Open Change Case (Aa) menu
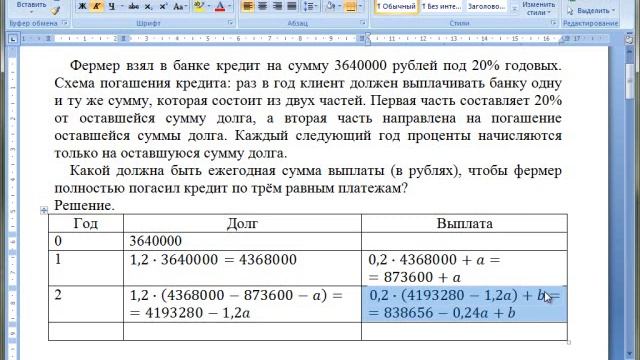Screen dimensions: 640x360 pyautogui.click(x=180, y=6)
